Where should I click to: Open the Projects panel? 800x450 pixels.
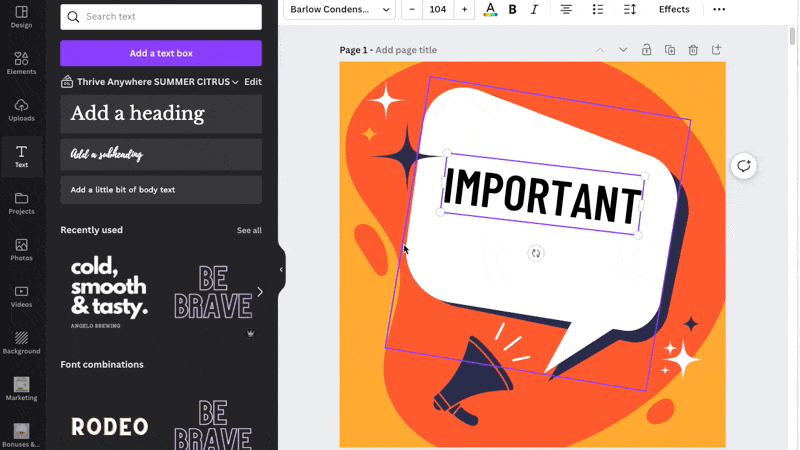click(21, 203)
